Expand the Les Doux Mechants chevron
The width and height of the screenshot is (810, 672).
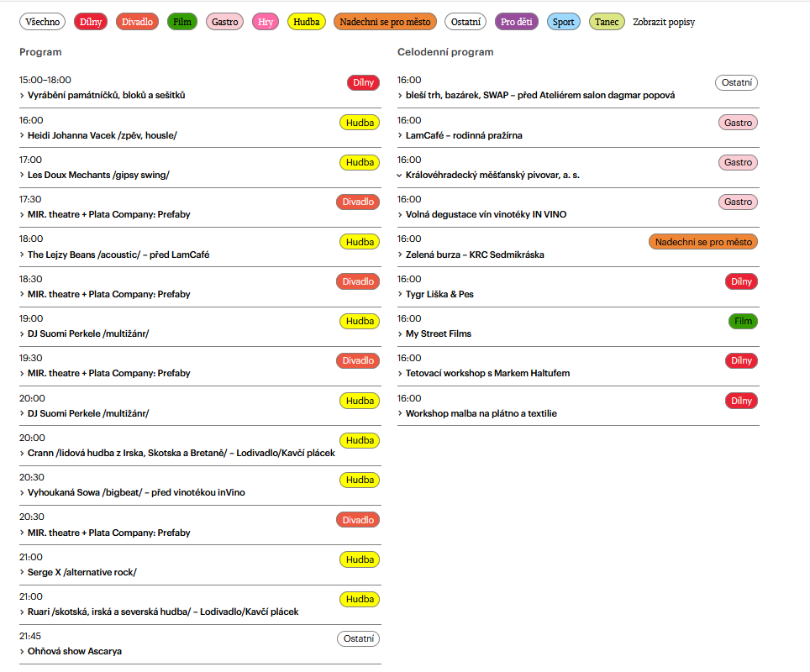(22, 175)
